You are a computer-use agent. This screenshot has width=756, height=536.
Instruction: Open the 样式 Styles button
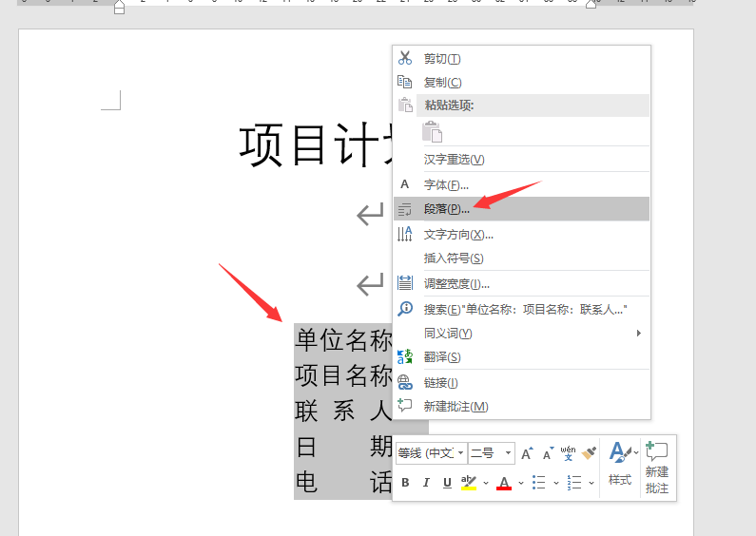620,465
